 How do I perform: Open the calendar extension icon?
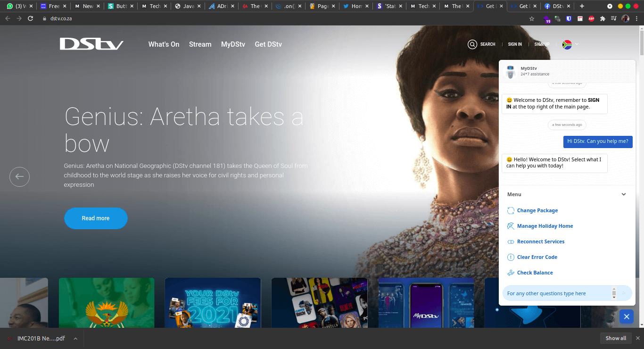[x=580, y=18]
